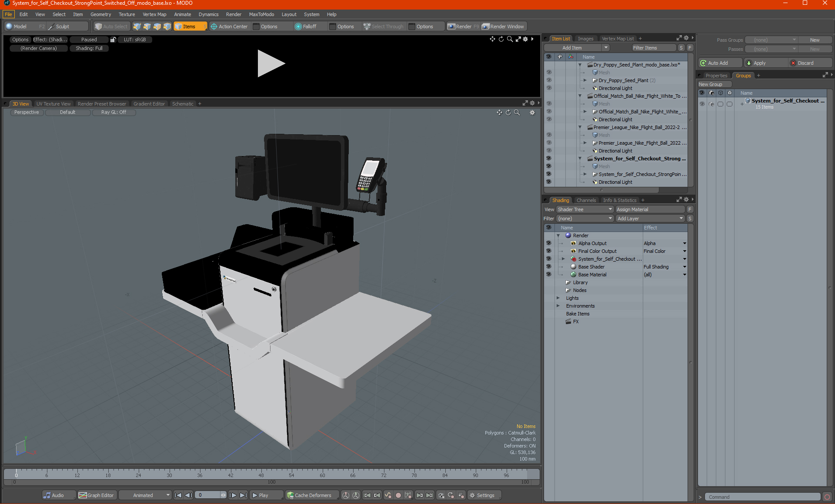The width and height of the screenshot is (835, 504).
Task: Toggle checkbox left of Falloff Options
Action: (x=333, y=27)
